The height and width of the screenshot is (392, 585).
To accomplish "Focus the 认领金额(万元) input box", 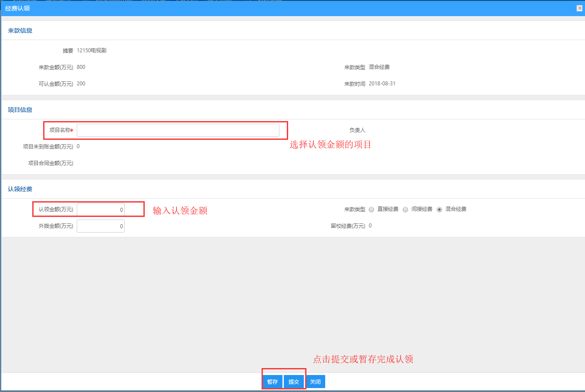I will [x=101, y=210].
